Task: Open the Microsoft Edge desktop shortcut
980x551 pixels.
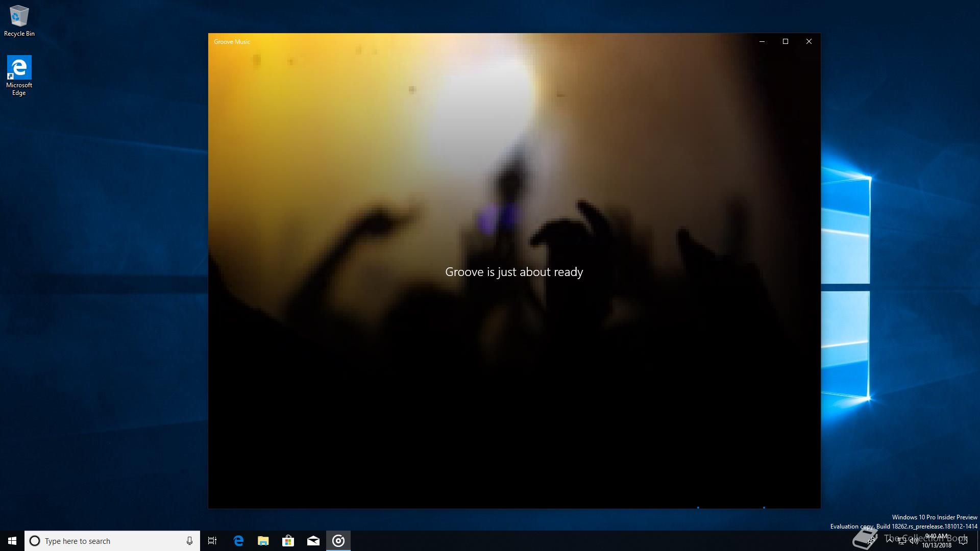Action: coord(19,76)
